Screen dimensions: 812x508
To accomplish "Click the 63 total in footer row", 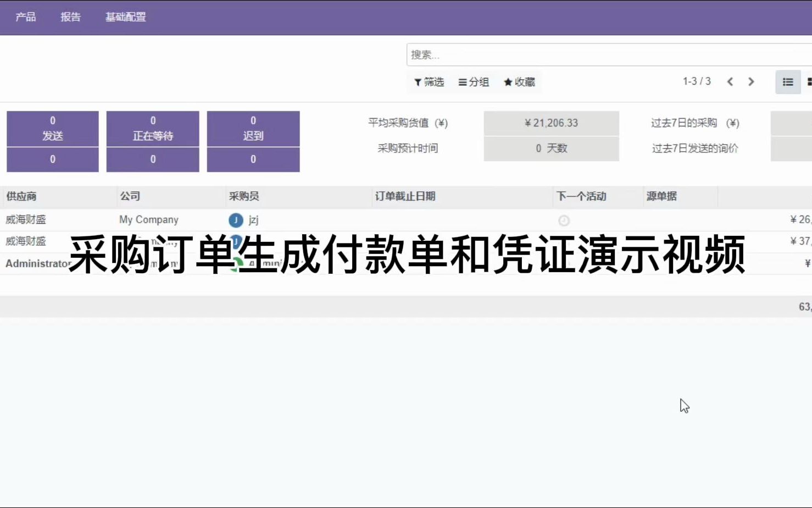I will tap(805, 307).
